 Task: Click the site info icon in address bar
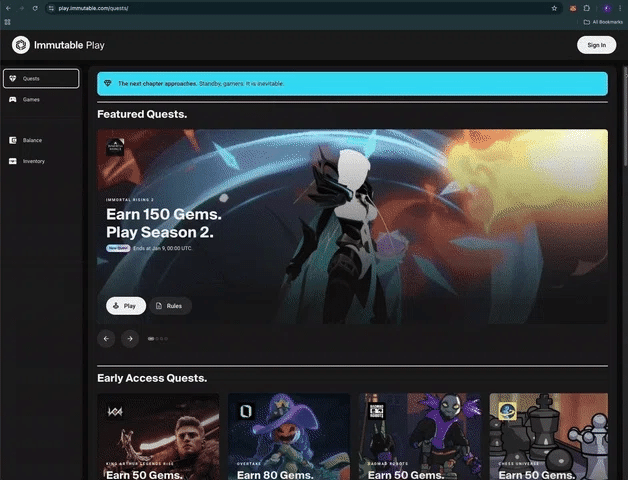[x=51, y=8]
